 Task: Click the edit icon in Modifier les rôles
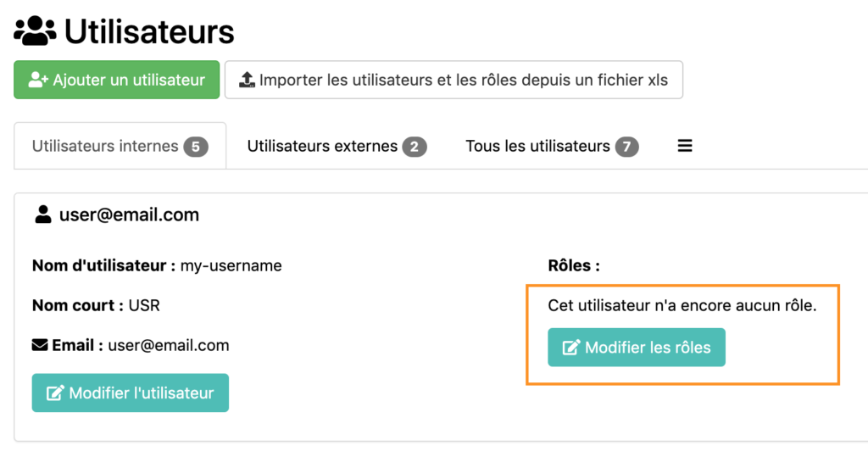point(571,348)
